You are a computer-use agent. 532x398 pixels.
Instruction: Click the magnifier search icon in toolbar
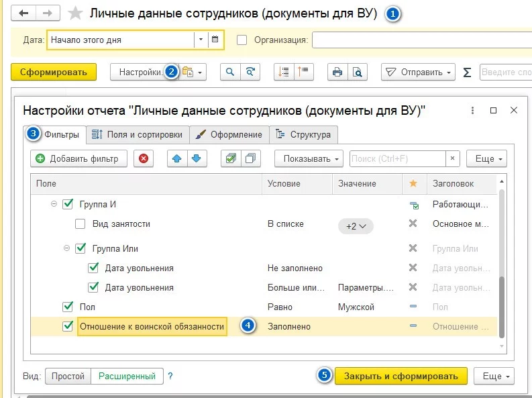230,72
